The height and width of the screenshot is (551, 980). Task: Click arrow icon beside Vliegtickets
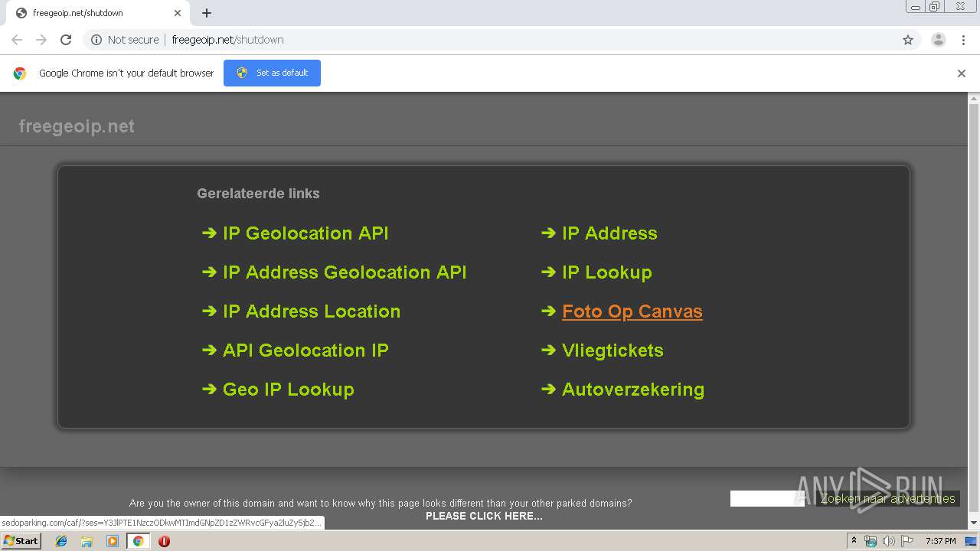(548, 350)
